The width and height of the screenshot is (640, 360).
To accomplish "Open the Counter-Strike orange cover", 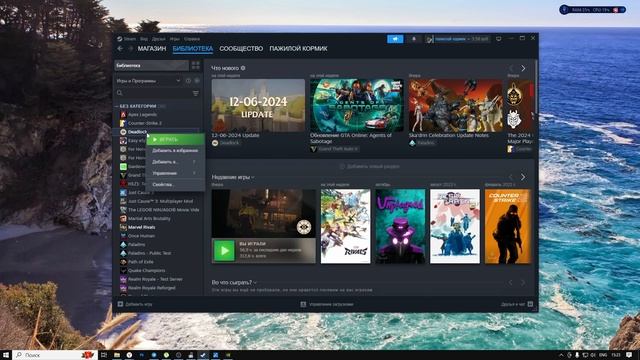I will [x=508, y=226].
